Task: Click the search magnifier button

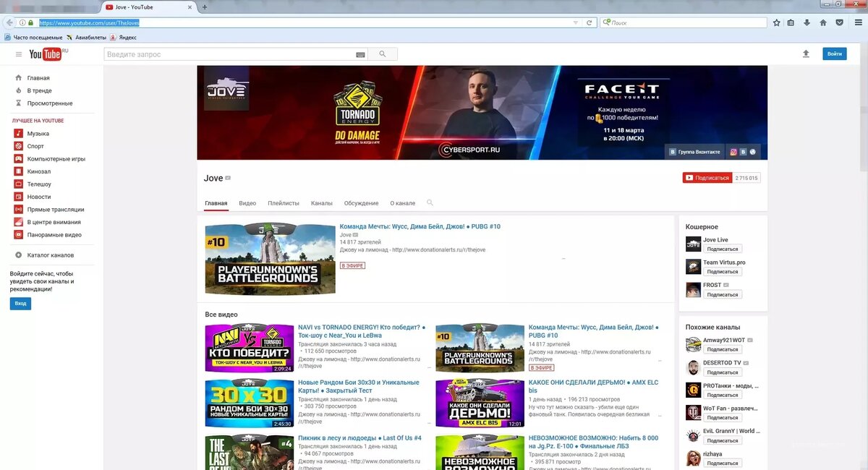Action: coord(383,54)
